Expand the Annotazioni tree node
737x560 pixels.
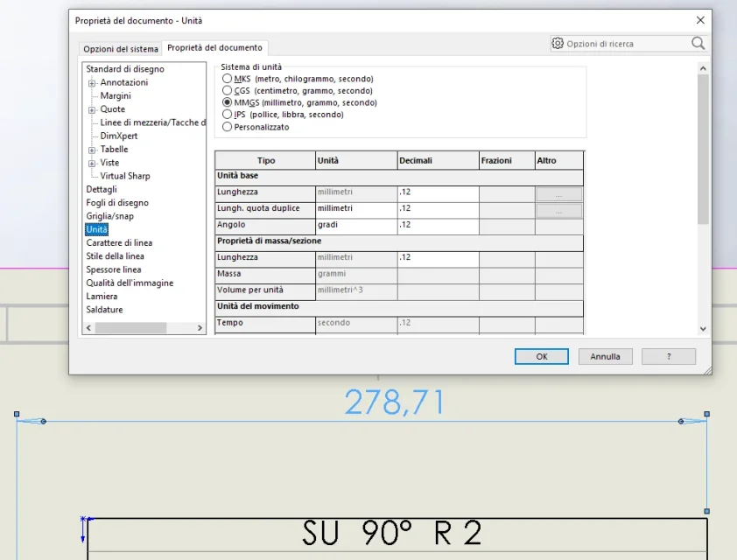[92, 83]
